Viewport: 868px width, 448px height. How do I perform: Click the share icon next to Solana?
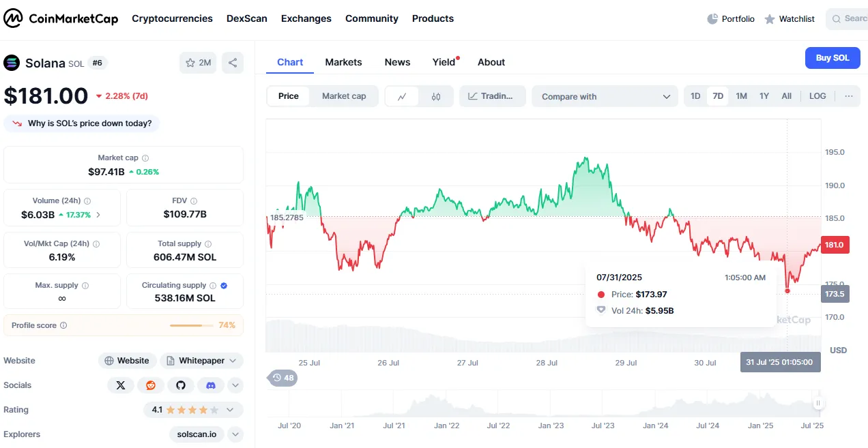pos(233,63)
